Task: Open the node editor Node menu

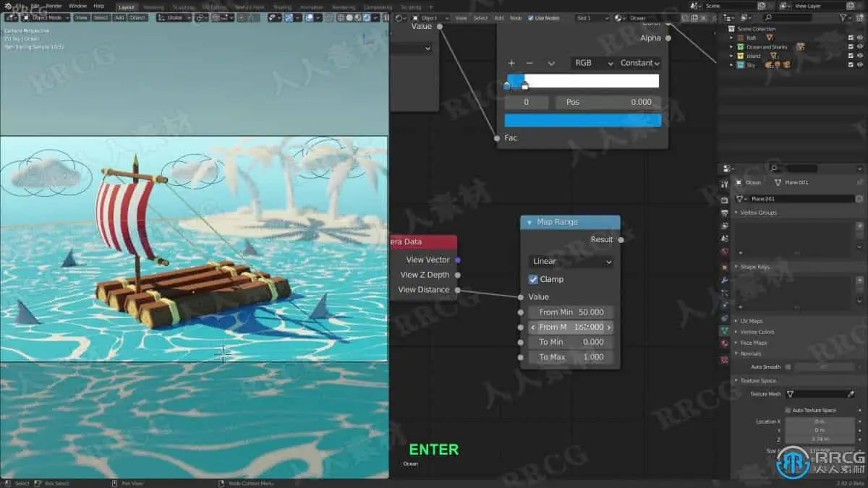Action: [x=516, y=17]
